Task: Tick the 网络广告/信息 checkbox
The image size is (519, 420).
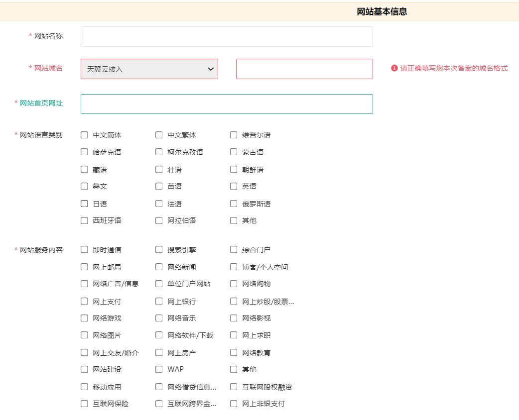Action: click(84, 284)
